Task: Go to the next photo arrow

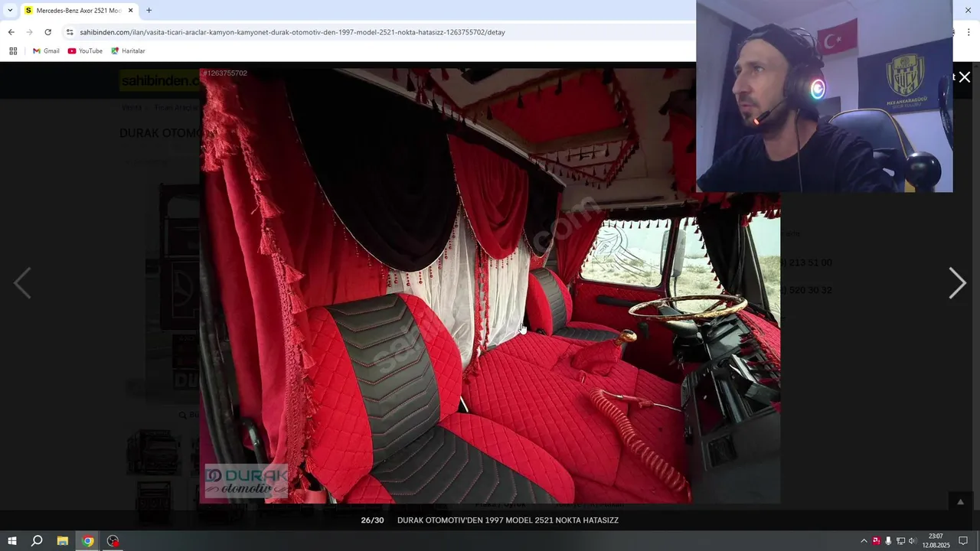Action: pyautogui.click(x=957, y=283)
